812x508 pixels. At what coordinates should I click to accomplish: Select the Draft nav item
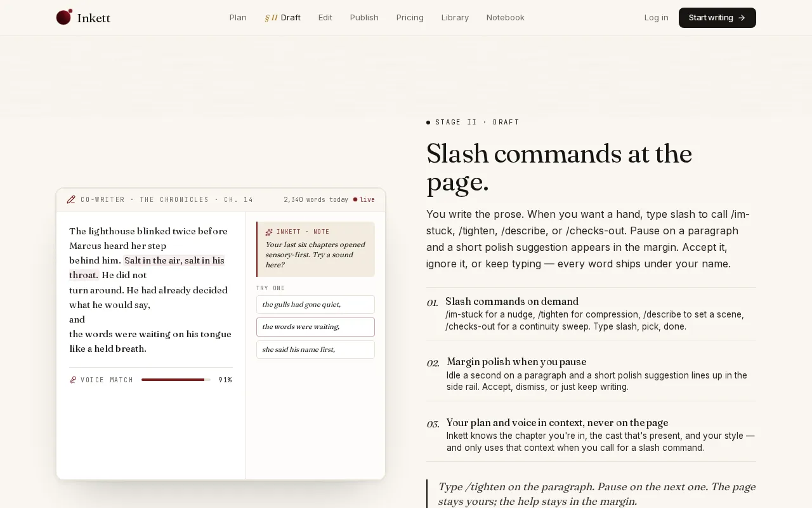(283, 18)
